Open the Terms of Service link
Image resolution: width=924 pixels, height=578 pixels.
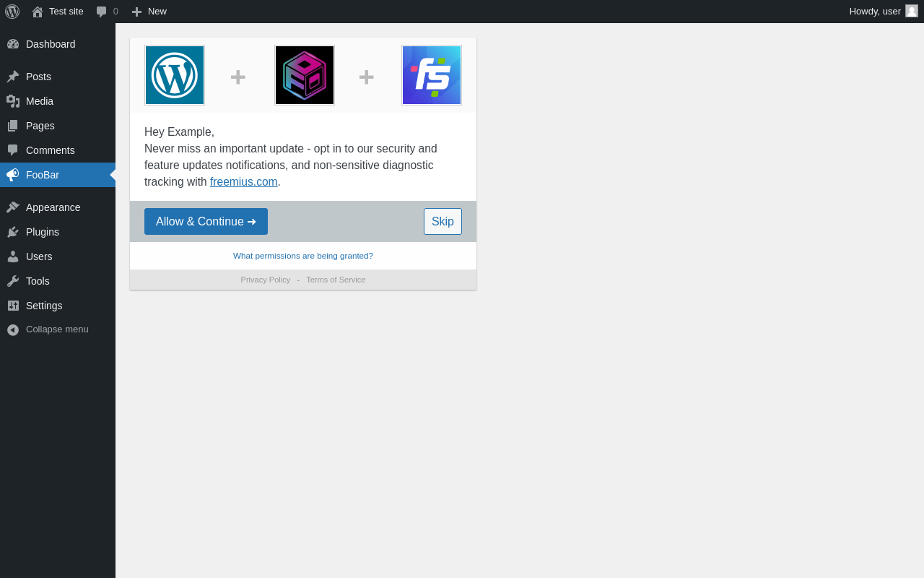336,280
